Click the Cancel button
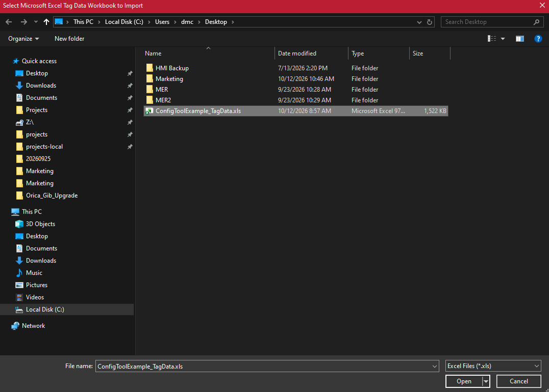 pyautogui.click(x=518, y=381)
